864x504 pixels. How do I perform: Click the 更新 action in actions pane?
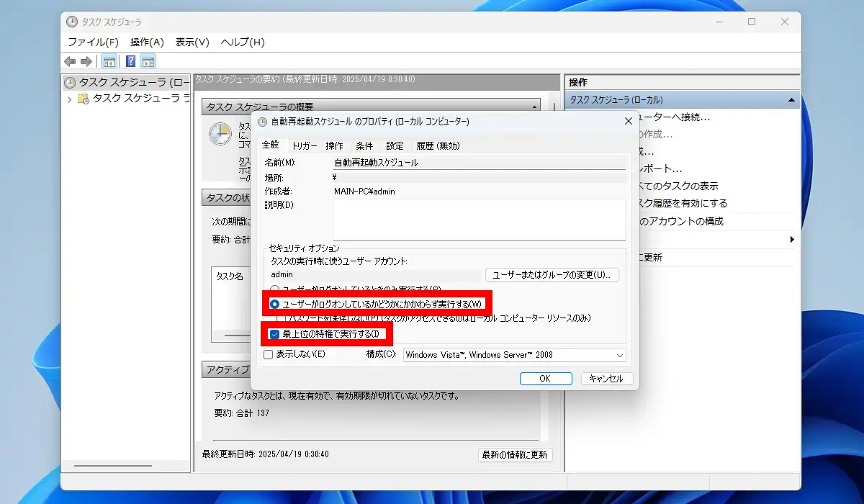[x=651, y=257]
